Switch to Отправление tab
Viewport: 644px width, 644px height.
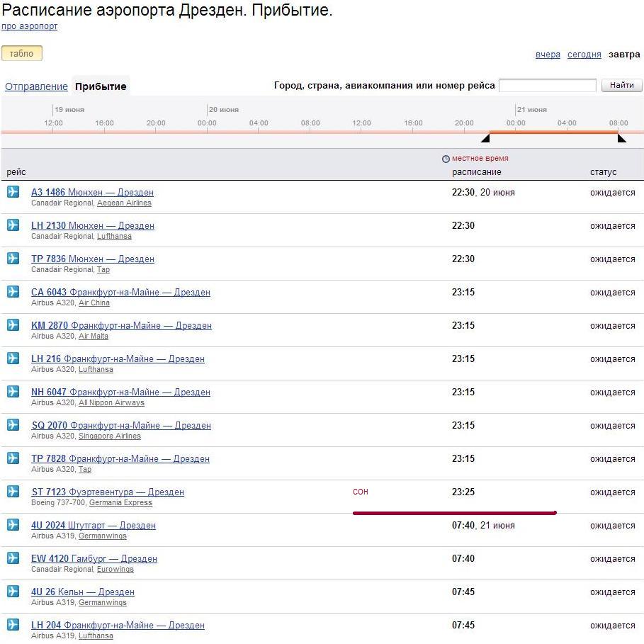[x=36, y=86]
